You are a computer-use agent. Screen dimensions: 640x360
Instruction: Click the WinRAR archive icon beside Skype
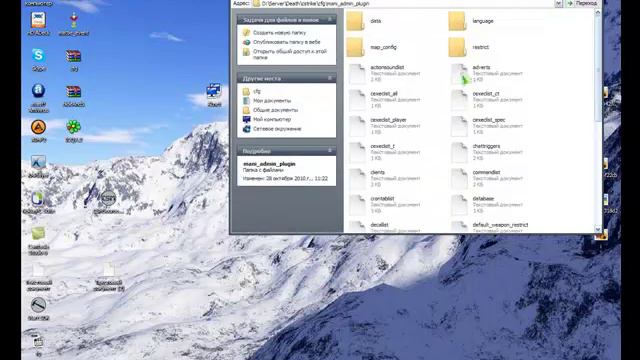point(74,56)
